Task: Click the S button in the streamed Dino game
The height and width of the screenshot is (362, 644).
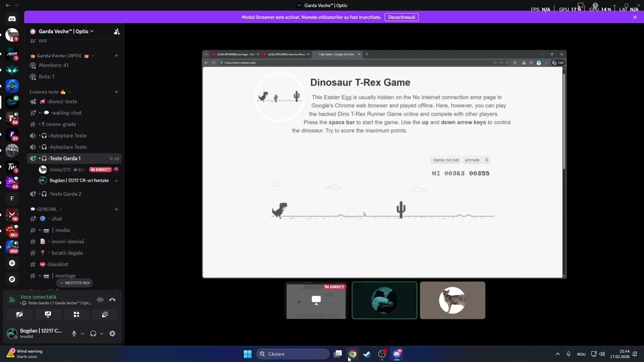Action: point(486,160)
